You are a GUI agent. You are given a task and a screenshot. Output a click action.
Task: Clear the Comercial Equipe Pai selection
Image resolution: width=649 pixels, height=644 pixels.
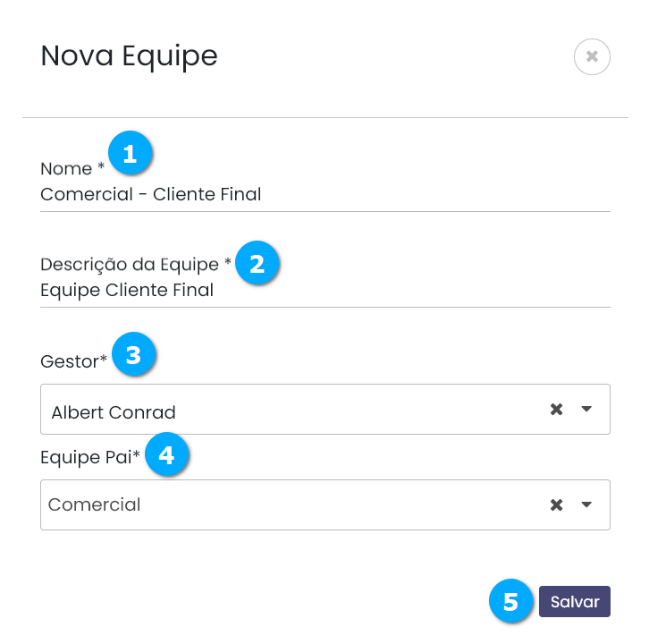(556, 504)
